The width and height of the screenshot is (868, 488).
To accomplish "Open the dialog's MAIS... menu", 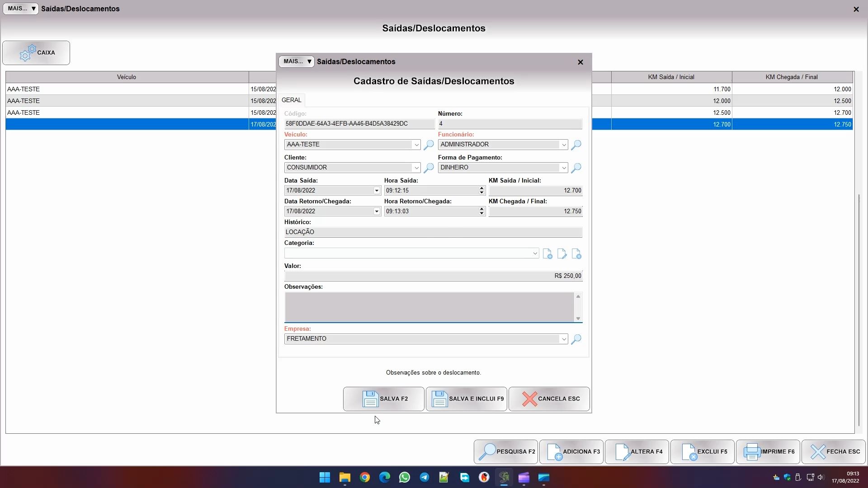I will pos(296,61).
